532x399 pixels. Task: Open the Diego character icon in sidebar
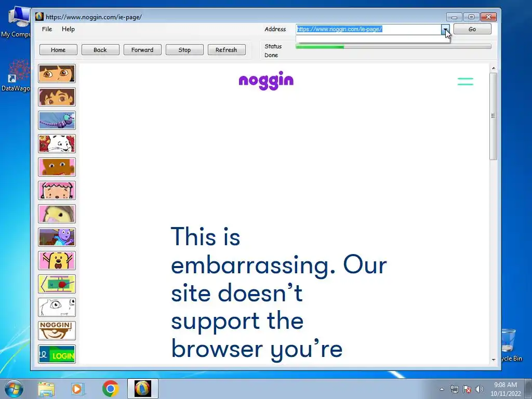click(57, 97)
